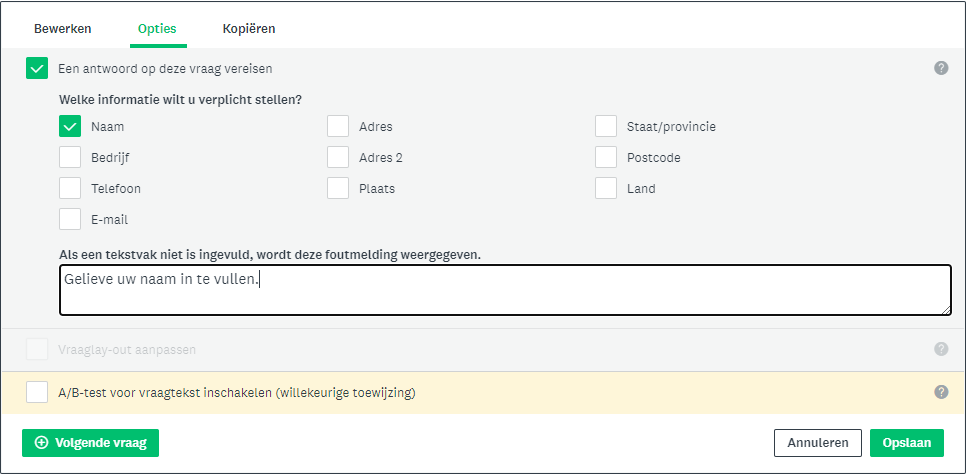Open the Kopiëren tab
This screenshot has width=969, height=474.
click(x=249, y=29)
